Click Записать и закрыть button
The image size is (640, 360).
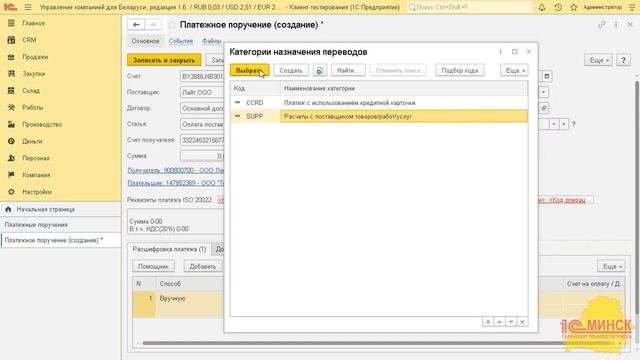164,60
